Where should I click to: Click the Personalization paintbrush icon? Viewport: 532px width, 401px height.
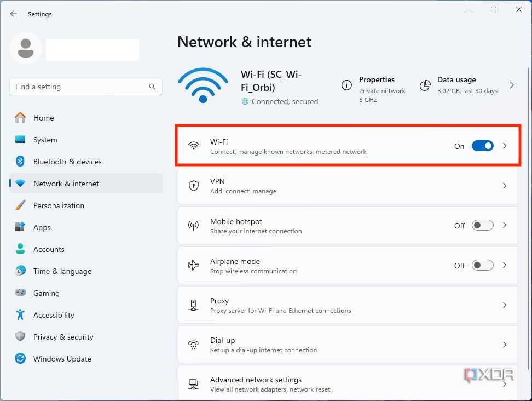(20, 205)
